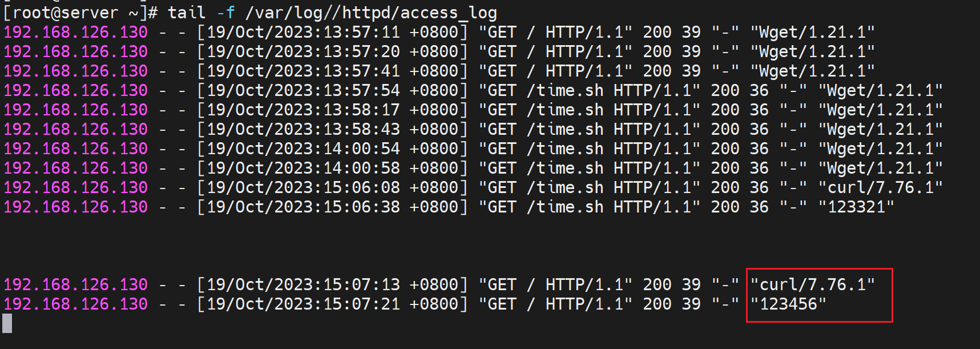Click HTTP/1.1 on the 15:07:21 line
Image resolution: width=980 pixels, height=349 pixels.
(589, 304)
